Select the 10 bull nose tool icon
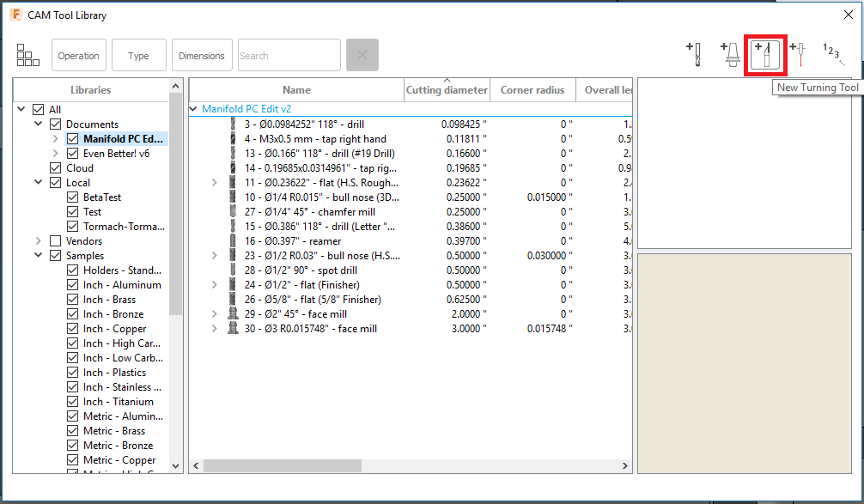This screenshot has height=504, width=864. click(x=233, y=197)
